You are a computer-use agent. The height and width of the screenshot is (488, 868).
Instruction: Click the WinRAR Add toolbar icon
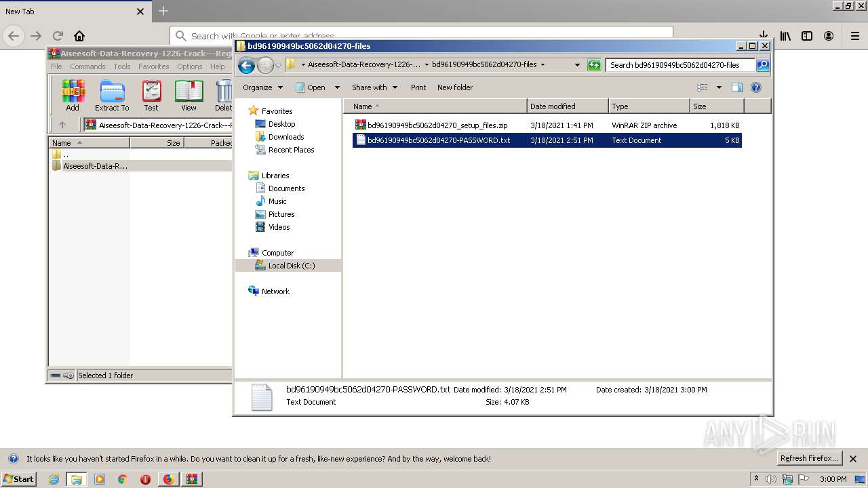(x=73, y=96)
